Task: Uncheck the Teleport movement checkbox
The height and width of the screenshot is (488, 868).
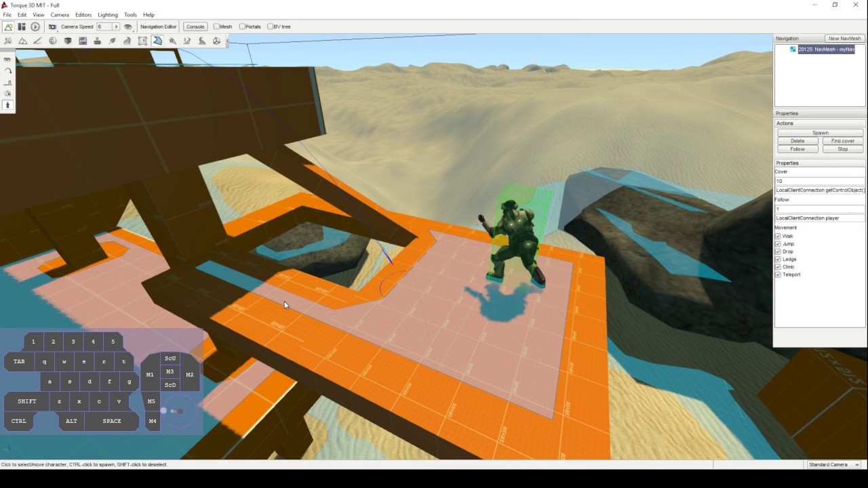Action: coord(778,274)
